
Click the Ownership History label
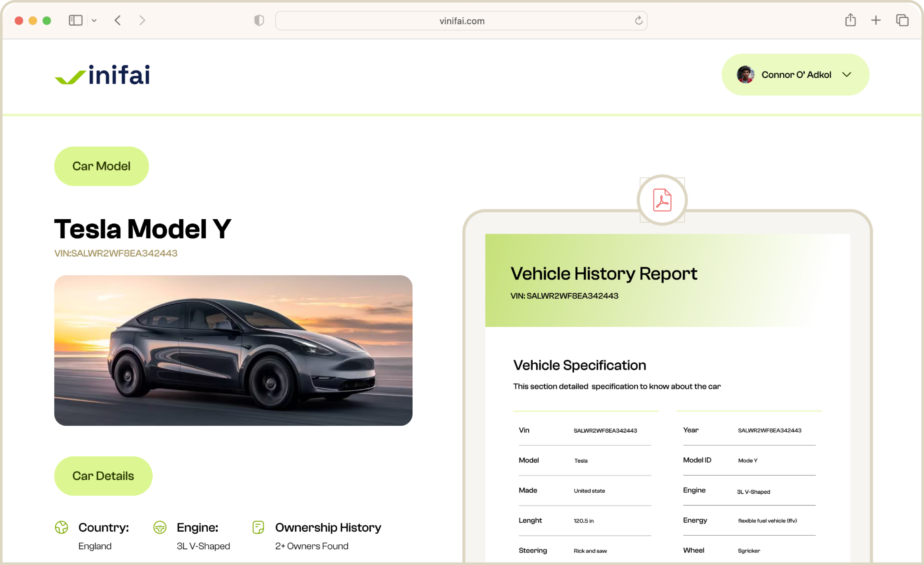coord(328,528)
